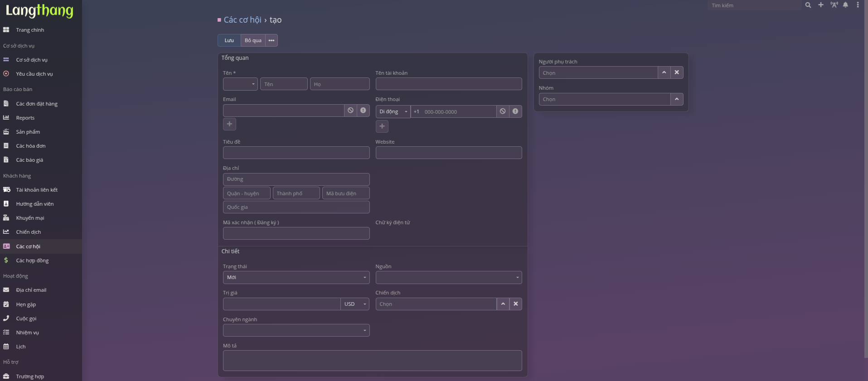
Task: Add another phone number with plus button
Action: pos(382,126)
